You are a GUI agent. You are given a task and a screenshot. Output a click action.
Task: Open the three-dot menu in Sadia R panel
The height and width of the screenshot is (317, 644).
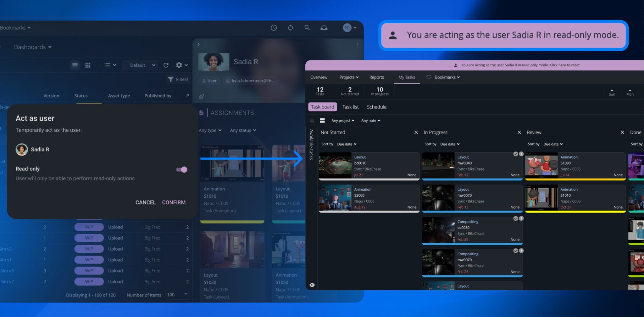(x=358, y=45)
